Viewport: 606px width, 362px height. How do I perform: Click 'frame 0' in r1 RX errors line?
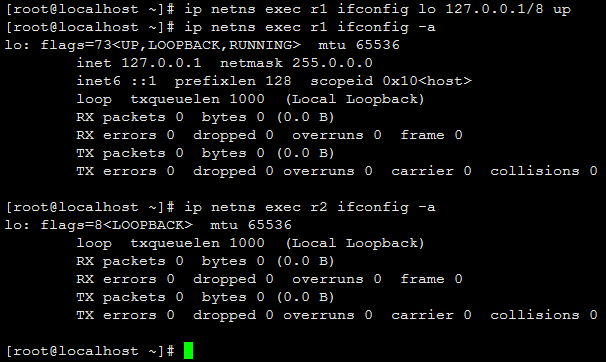(x=431, y=135)
